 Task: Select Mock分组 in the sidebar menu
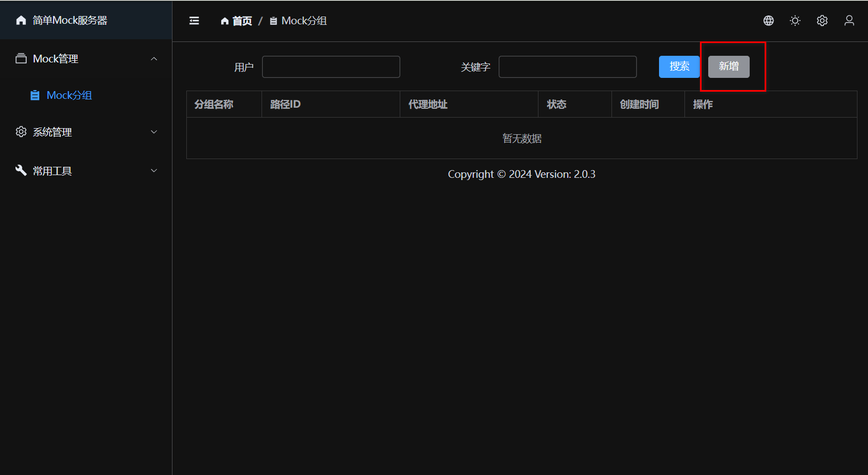tap(69, 96)
